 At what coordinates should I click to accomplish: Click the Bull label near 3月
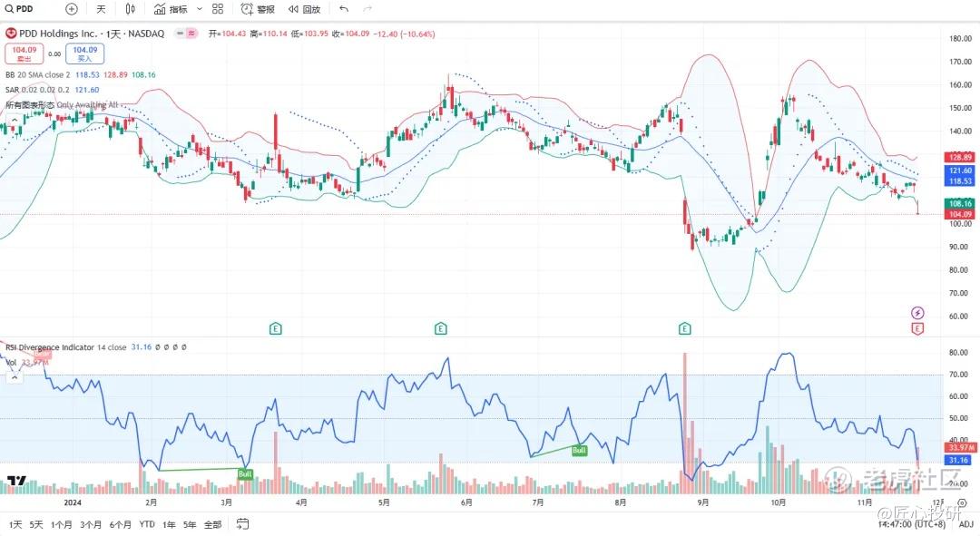pyautogui.click(x=245, y=474)
